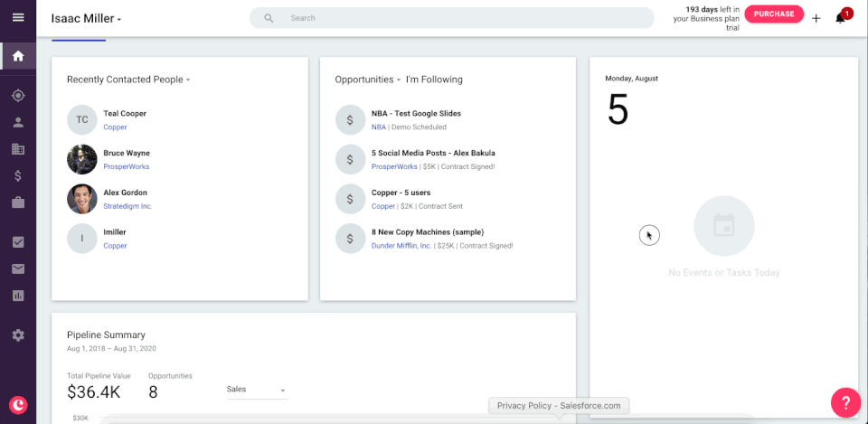Viewport: 868px width, 424px height.
Task: Click the Monday, August date label
Action: (632, 79)
